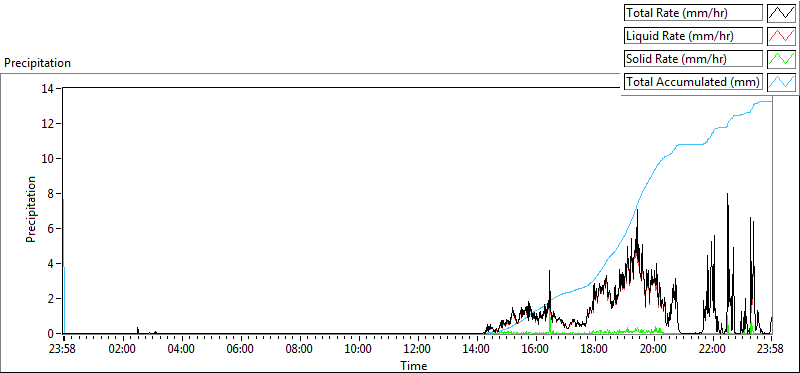Click the total rate peak reaching 8 mm/hr
The image size is (800, 373).
point(728,195)
